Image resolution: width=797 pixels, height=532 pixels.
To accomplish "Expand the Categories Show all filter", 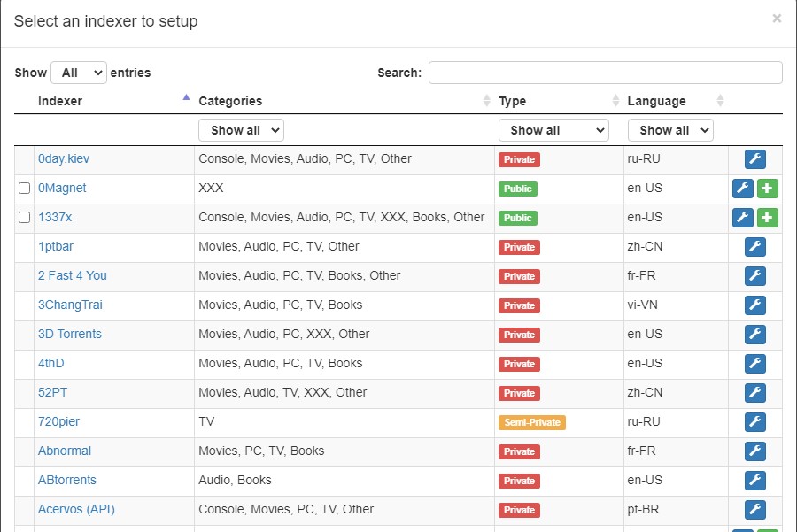I will (x=241, y=131).
